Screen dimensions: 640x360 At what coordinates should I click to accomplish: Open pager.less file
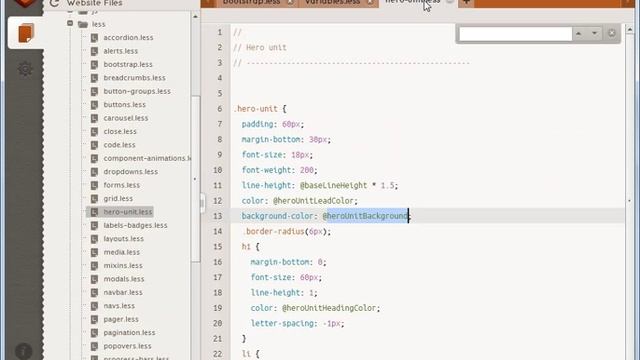point(121,320)
